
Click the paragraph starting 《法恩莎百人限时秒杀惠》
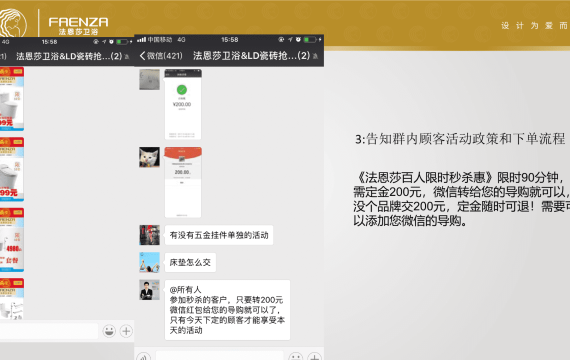pyautogui.click(x=461, y=199)
